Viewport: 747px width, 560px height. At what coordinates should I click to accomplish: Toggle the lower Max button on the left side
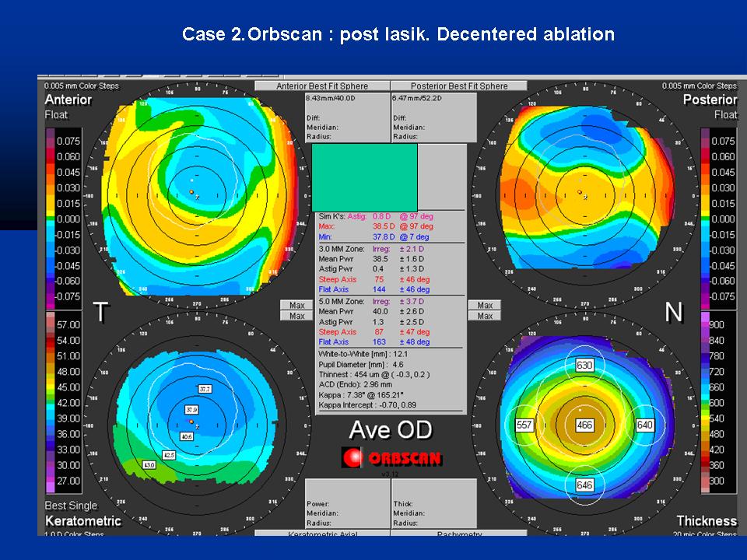pos(296,314)
